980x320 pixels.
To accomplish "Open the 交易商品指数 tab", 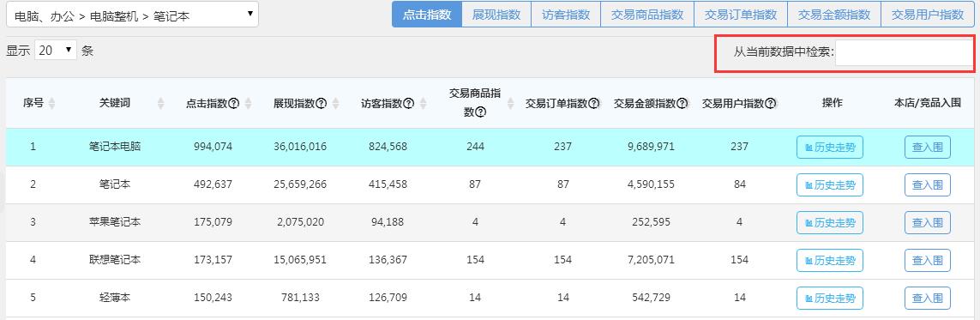I will [647, 15].
